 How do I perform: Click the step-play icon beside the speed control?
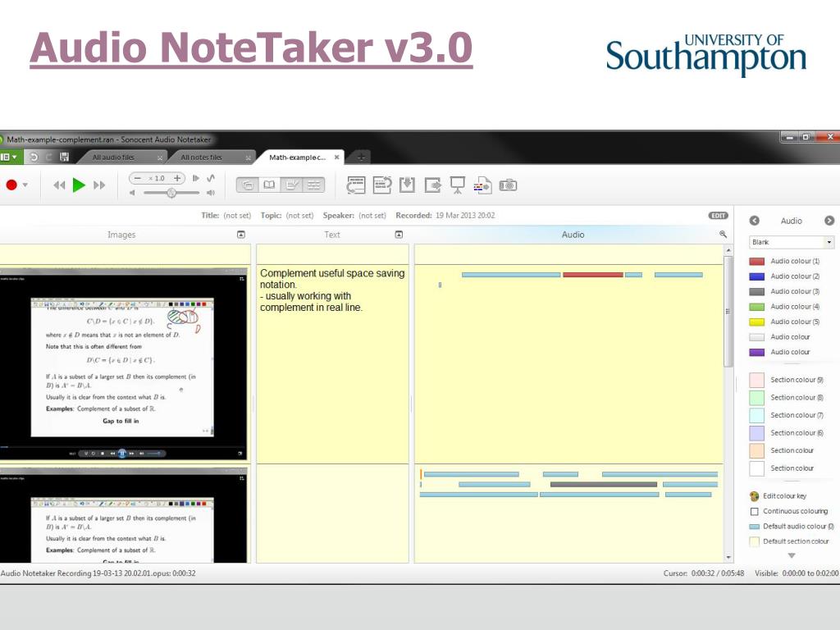pyautogui.click(x=196, y=178)
